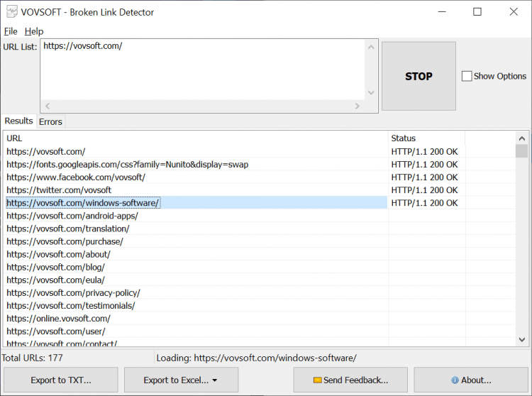This screenshot has height=396, width=532.
Task: Click the info icon on About button
Action: point(455,380)
